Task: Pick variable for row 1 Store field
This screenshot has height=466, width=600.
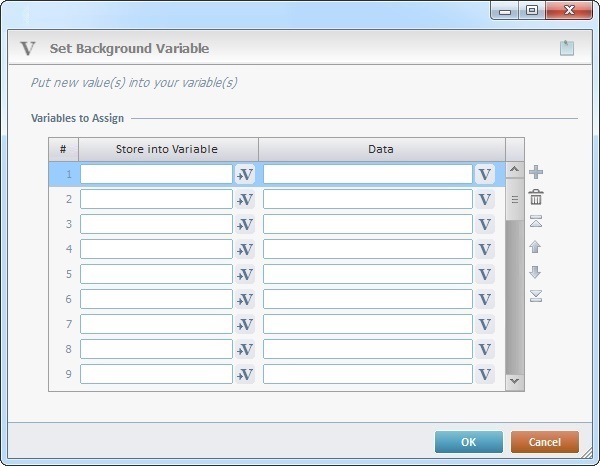Action: click(x=245, y=174)
